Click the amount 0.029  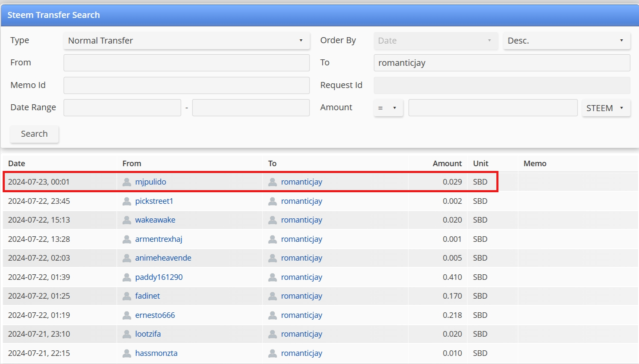coord(452,182)
